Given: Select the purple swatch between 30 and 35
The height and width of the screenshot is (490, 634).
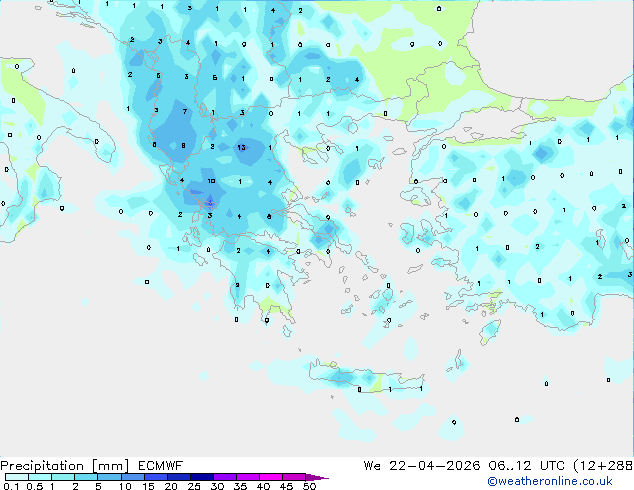Looking at the screenshot, I should [225, 477].
